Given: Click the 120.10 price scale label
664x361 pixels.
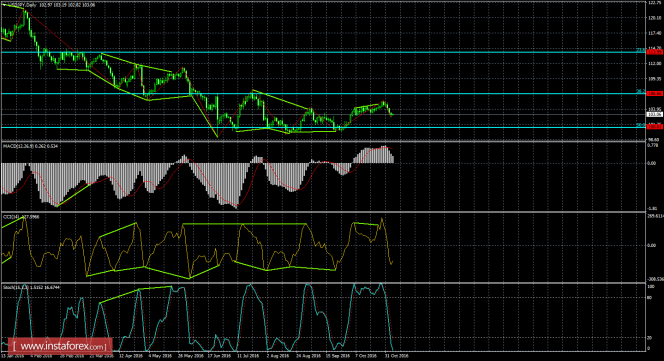Looking at the screenshot, I should click(x=654, y=18).
